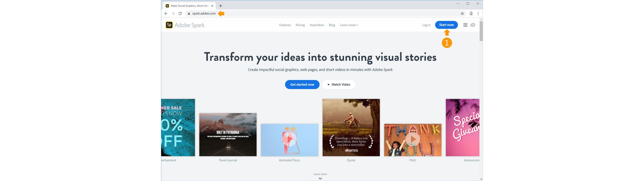Open the Chrome profile avatar icon

point(471,13)
